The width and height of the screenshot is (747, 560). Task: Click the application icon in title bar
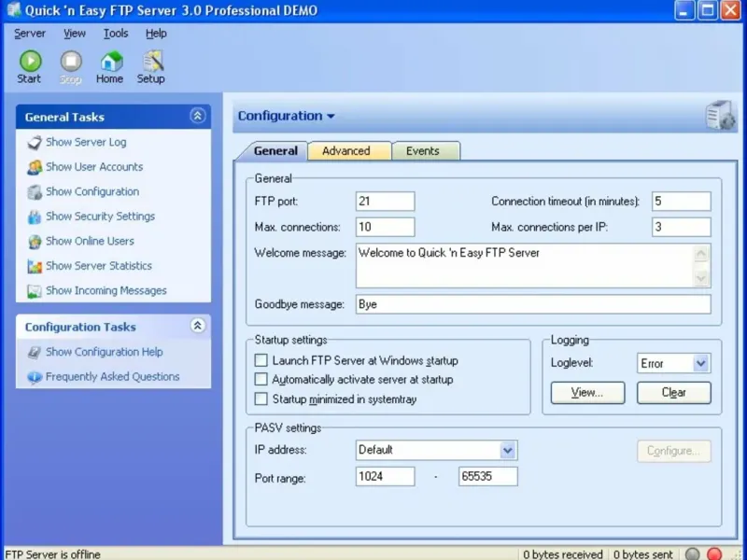[x=13, y=10]
